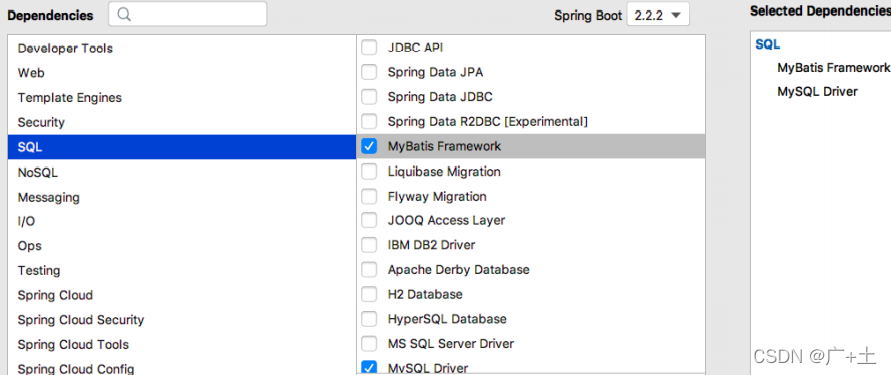Click the JDBC API dependency label
Screen dimensions: 892x375
[x=415, y=47]
